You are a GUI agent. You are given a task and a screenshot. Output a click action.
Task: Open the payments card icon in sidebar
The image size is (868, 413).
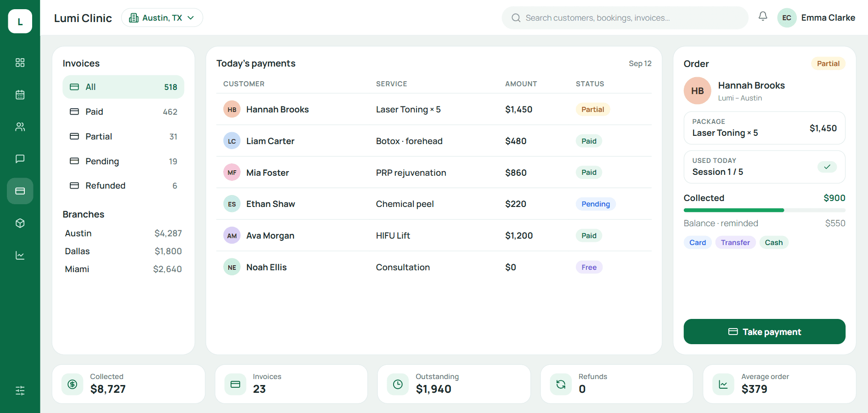(x=20, y=191)
